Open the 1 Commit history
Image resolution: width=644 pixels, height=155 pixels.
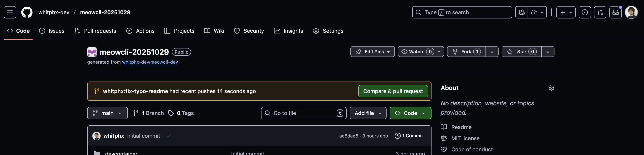[x=409, y=136]
